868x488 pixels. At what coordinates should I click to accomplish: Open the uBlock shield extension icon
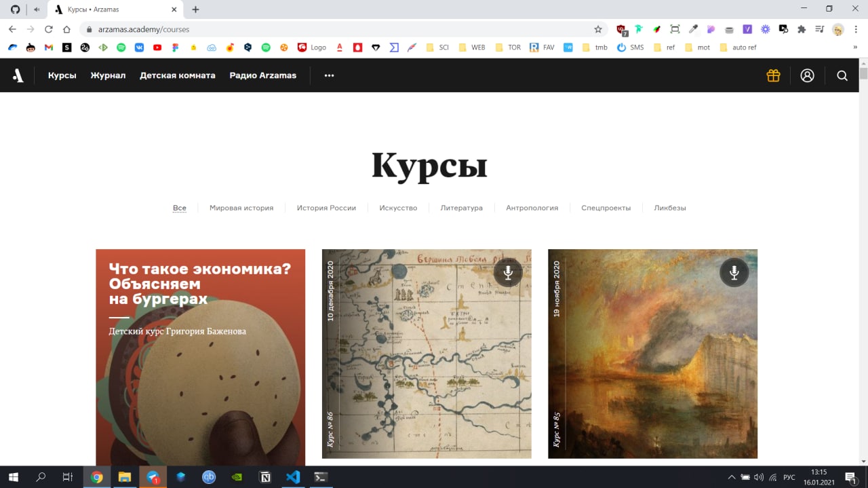(x=621, y=30)
